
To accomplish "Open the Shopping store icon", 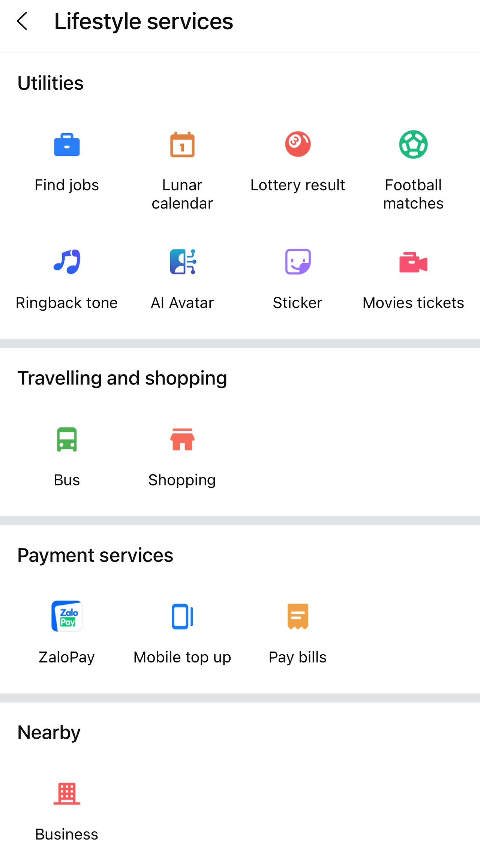I will (x=182, y=439).
